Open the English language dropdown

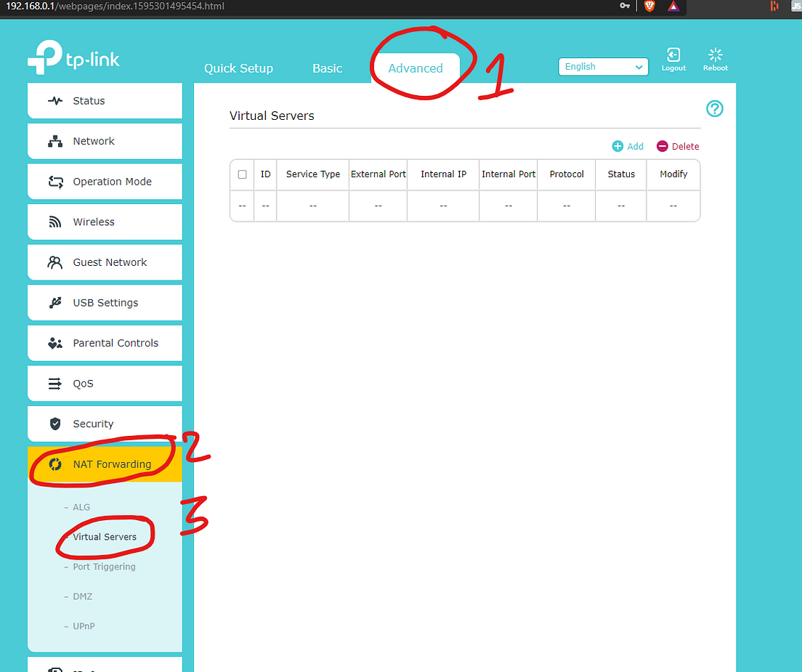604,67
